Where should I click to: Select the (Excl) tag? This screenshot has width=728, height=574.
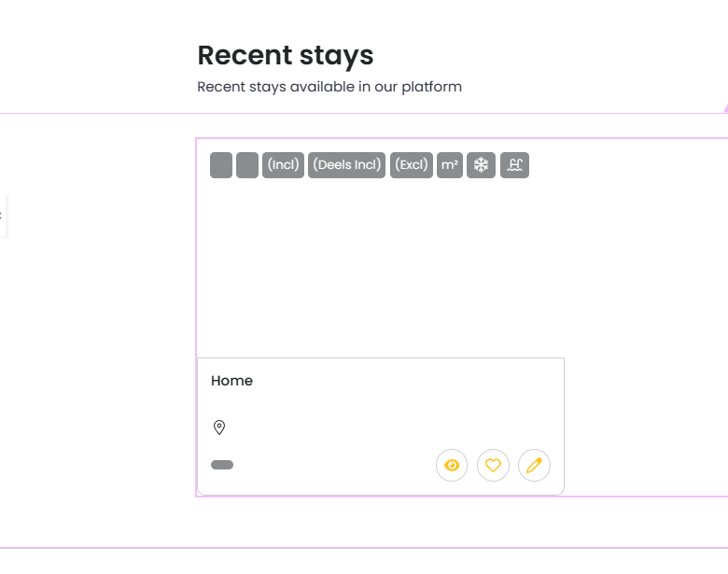click(x=412, y=165)
